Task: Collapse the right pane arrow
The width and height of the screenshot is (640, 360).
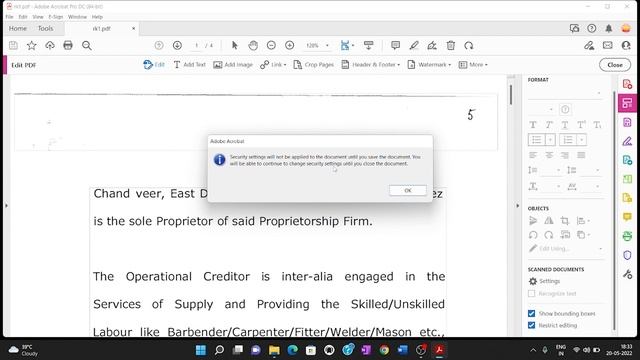Action: pyautogui.click(x=518, y=206)
